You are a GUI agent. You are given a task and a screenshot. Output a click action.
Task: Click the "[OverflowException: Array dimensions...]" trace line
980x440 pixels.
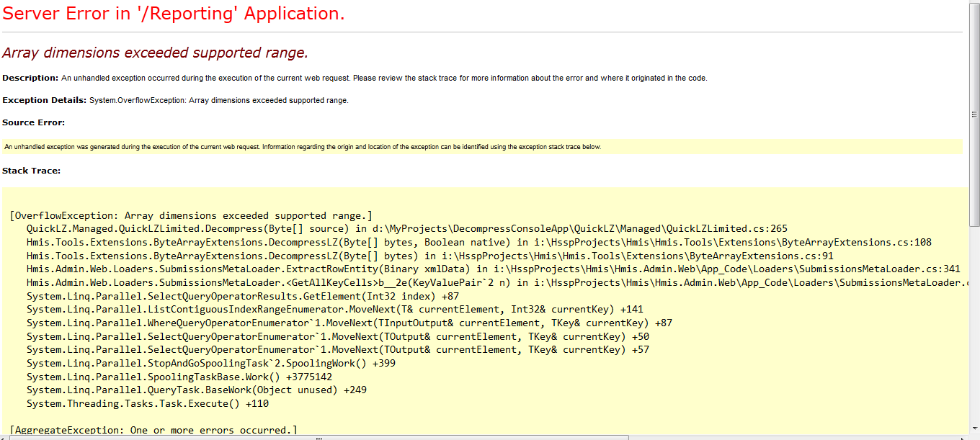[x=191, y=215]
